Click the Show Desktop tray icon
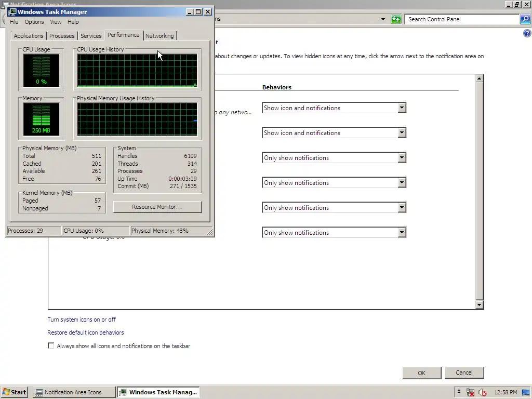Screen dimensions: 532x399 pyautogui.click(x=526, y=392)
